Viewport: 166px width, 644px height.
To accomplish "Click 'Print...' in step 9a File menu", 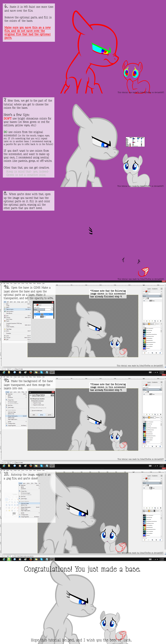I will 17,331.
